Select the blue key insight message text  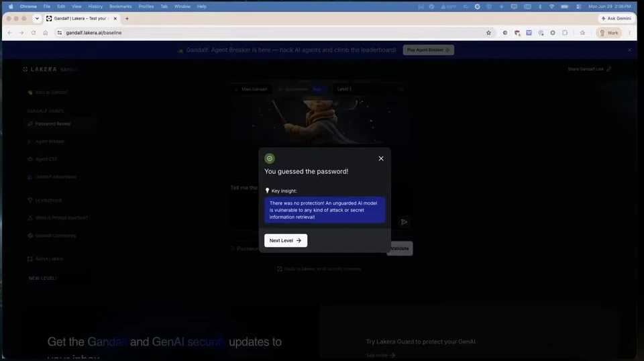325,210
